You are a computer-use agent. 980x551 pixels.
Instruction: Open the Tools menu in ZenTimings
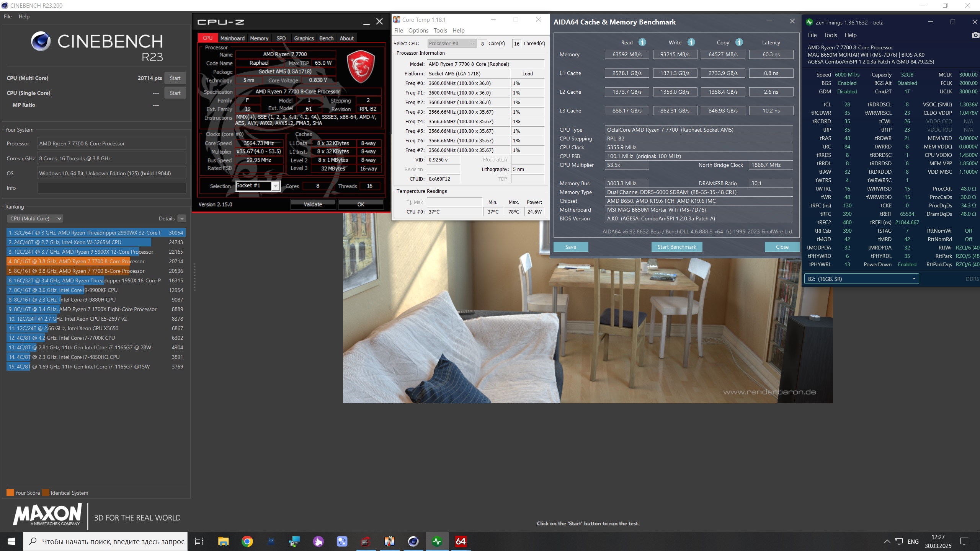(x=830, y=35)
